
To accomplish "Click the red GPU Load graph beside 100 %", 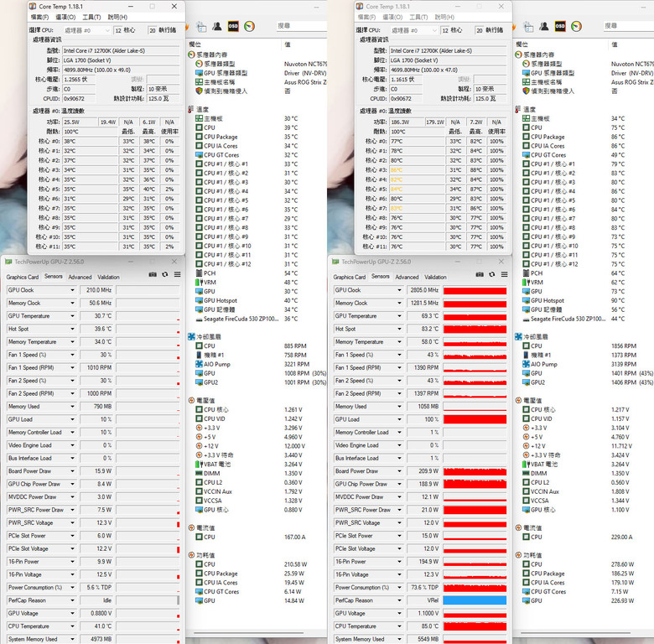I will tap(475, 419).
